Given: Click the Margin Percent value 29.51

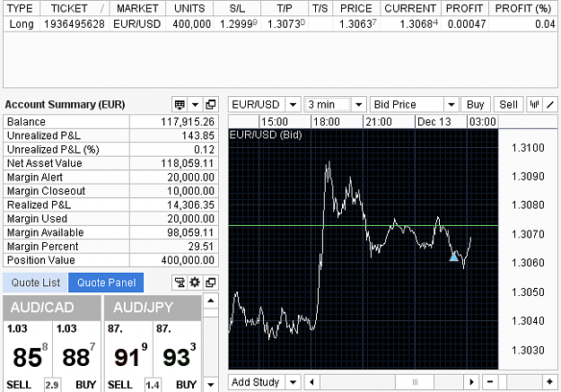Looking at the screenshot, I should (201, 247).
